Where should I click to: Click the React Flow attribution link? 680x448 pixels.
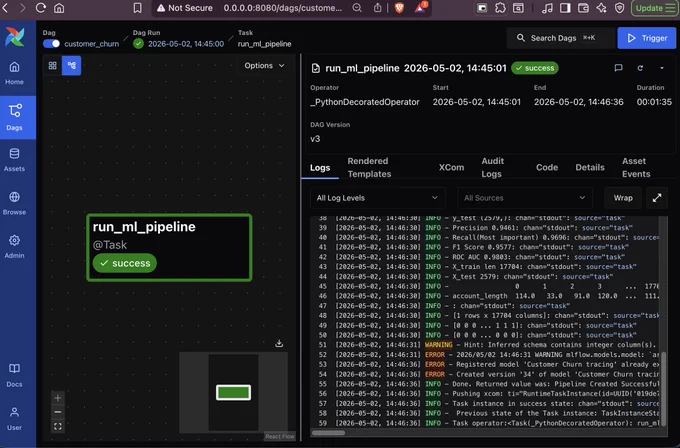(280, 436)
